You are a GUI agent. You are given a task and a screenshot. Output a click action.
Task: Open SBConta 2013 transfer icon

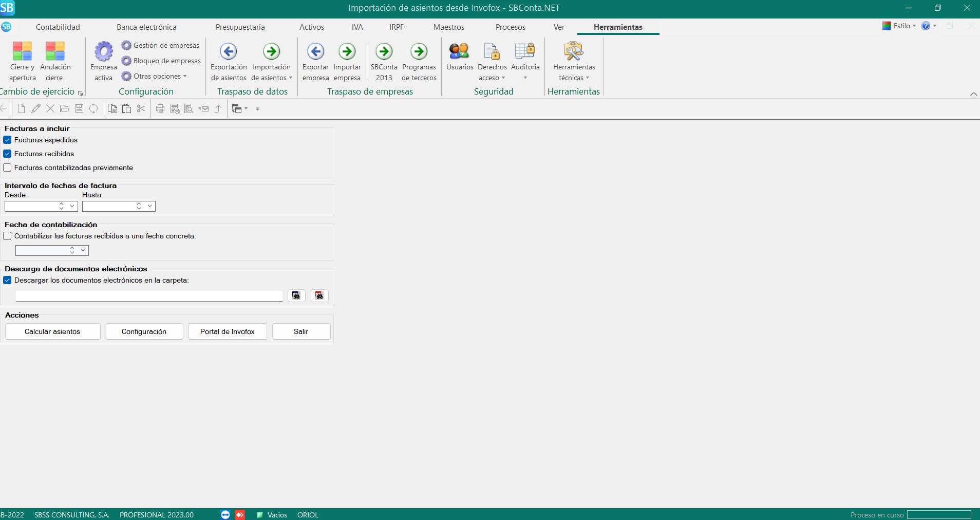pyautogui.click(x=384, y=51)
